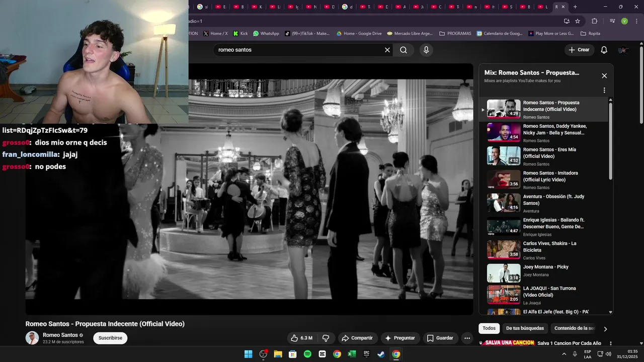Click the YouTube search magnifier button
The height and width of the screenshot is (362, 644).
(x=404, y=50)
